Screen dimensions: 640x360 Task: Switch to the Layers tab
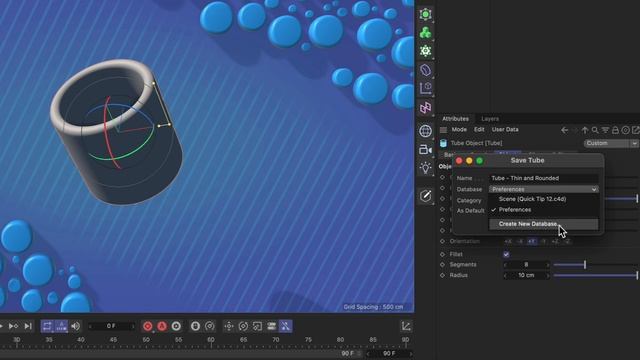click(x=490, y=119)
